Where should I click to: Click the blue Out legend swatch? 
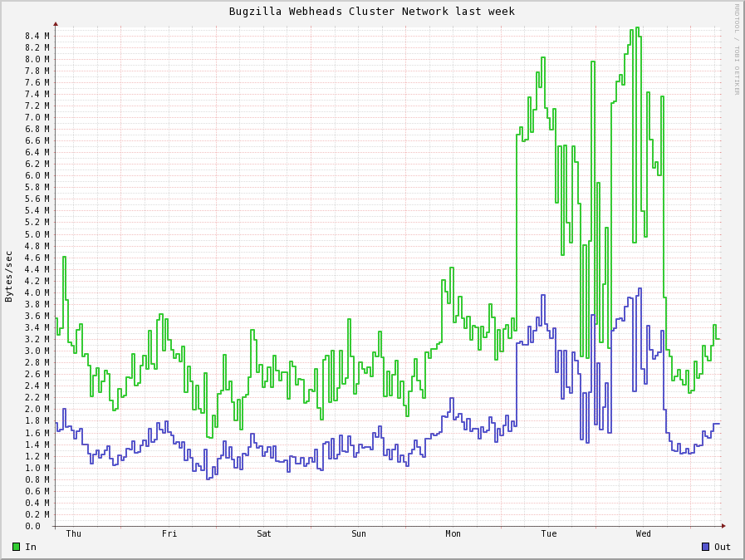(x=706, y=547)
